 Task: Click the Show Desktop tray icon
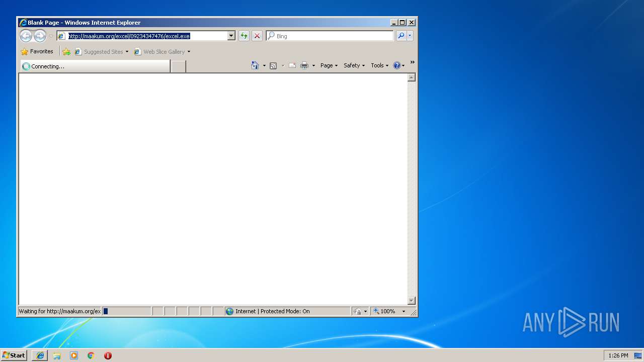pyautogui.click(x=638, y=355)
